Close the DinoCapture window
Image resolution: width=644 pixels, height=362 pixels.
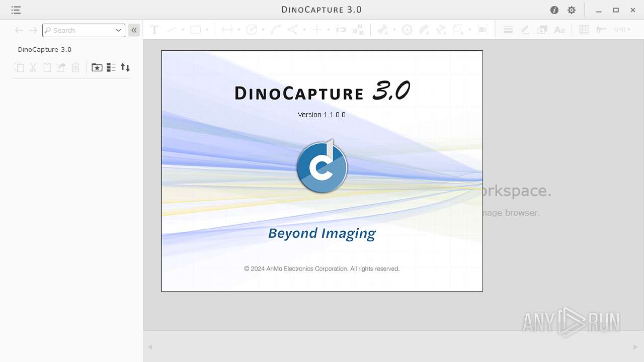(633, 10)
